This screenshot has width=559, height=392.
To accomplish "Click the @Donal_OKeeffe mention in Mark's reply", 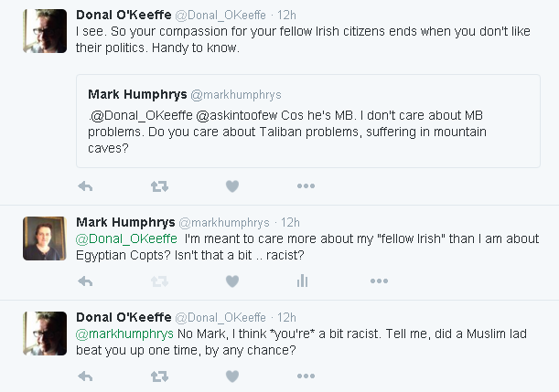I will tap(113, 238).
